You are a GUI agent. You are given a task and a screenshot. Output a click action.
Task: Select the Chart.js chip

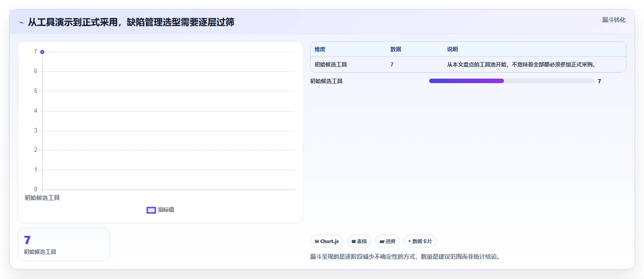pos(327,241)
